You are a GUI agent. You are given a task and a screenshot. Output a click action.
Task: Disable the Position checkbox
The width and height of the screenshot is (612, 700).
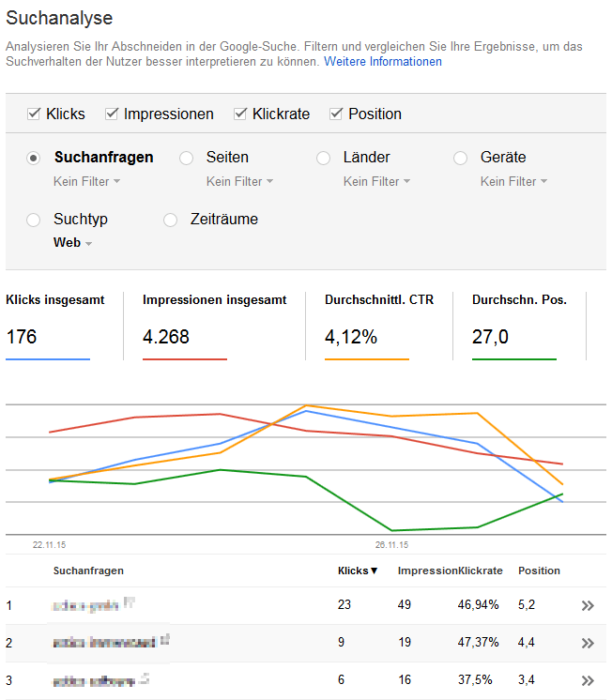(336, 114)
